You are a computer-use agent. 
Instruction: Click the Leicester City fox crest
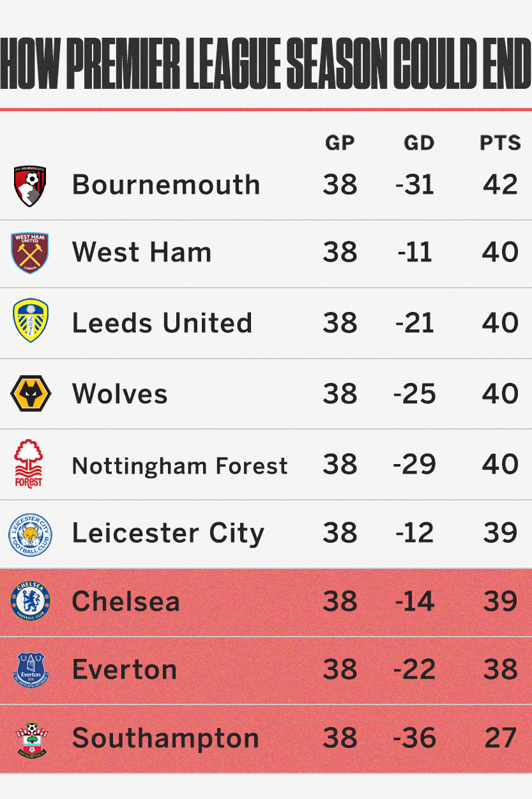click(30, 534)
